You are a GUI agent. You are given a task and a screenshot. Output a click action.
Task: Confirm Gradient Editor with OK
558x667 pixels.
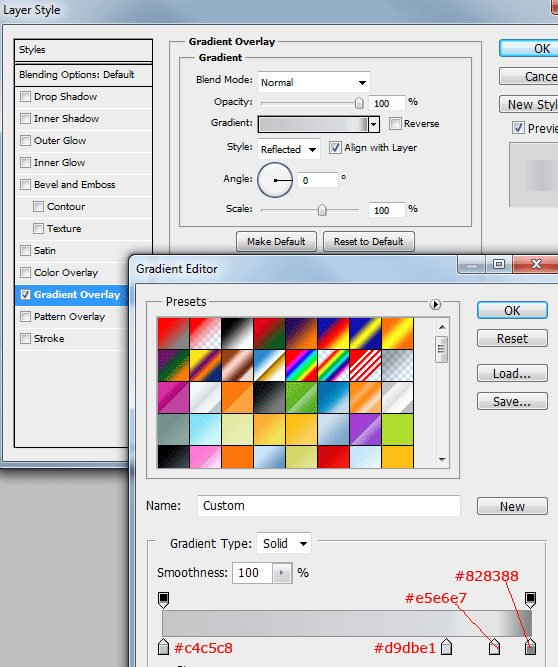(512, 311)
